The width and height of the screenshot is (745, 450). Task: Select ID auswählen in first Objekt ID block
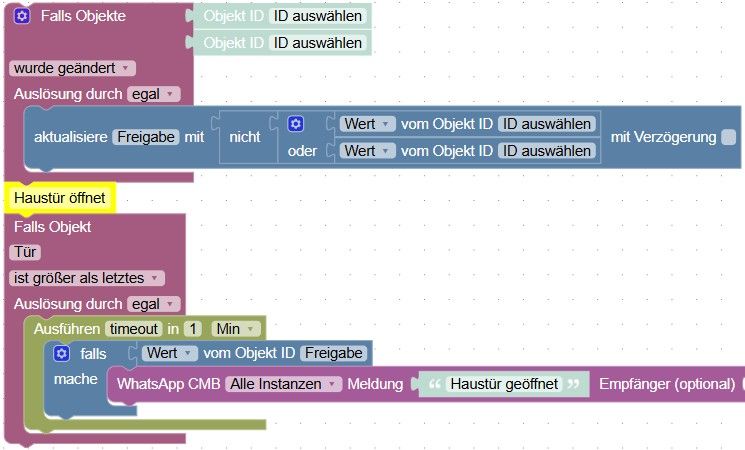[x=318, y=16]
